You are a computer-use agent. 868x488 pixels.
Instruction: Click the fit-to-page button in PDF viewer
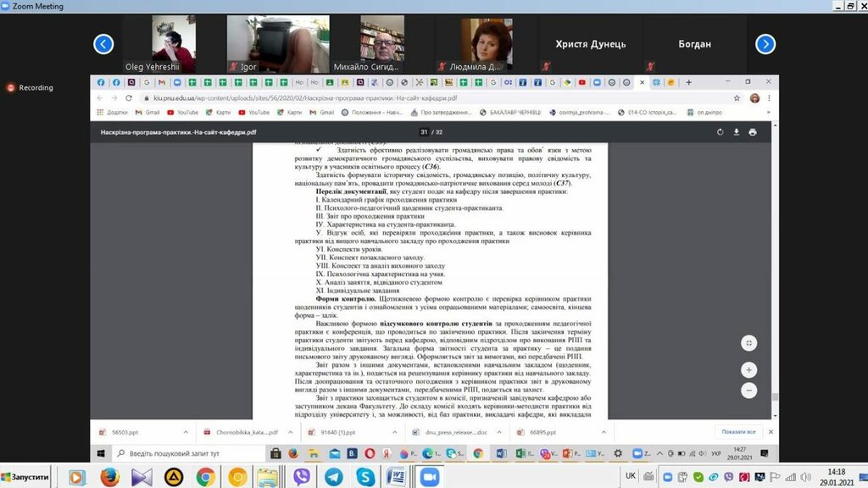748,343
